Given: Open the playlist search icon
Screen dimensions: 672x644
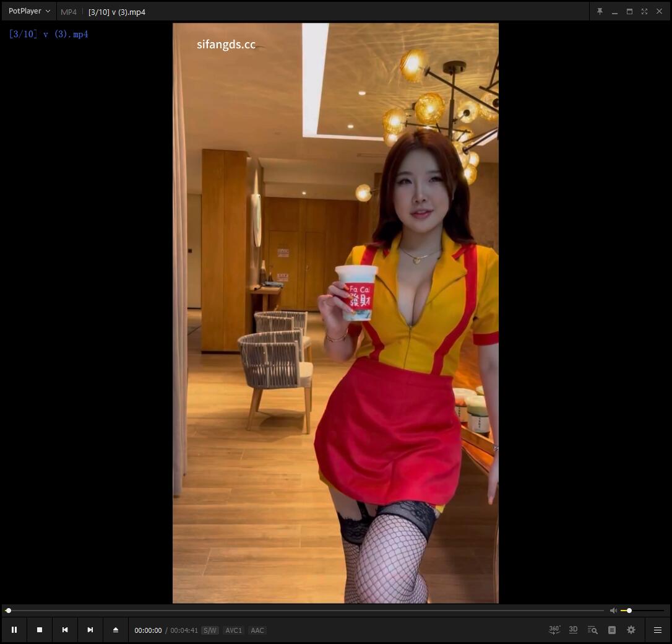Looking at the screenshot, I should point(592,630).
